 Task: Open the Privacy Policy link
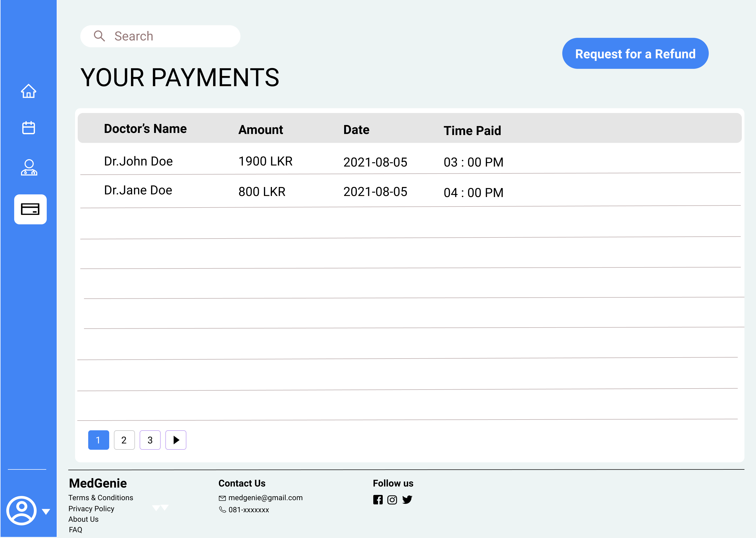(91, 509)
